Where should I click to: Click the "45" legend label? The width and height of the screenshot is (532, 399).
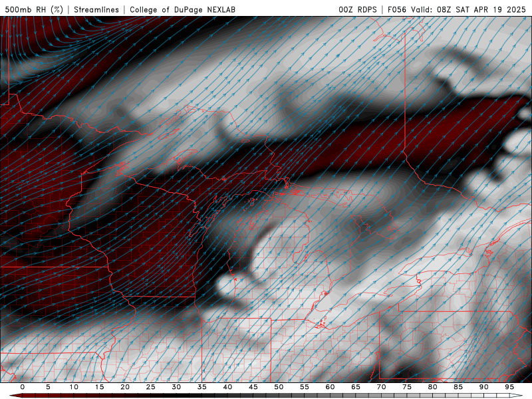coord(253,387)
